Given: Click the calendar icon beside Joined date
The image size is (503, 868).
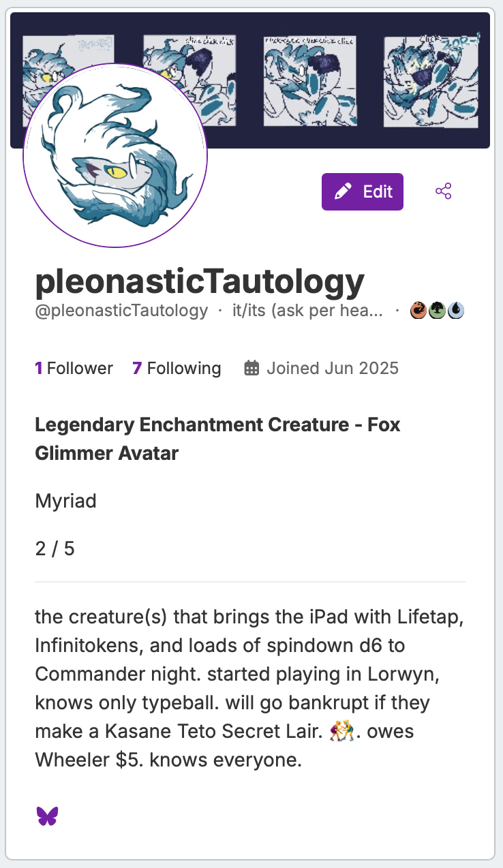Looking at the screenshot, I should pyautogui.click(x=251, y=369).
